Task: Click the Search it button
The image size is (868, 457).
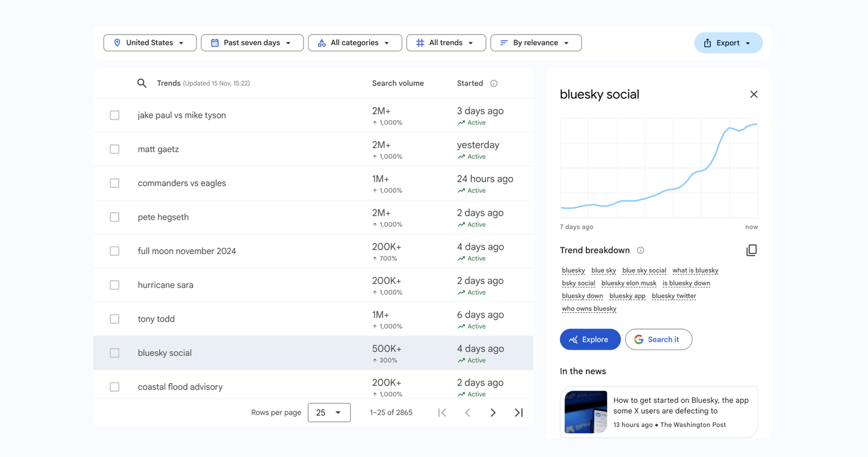Action: 658,339
